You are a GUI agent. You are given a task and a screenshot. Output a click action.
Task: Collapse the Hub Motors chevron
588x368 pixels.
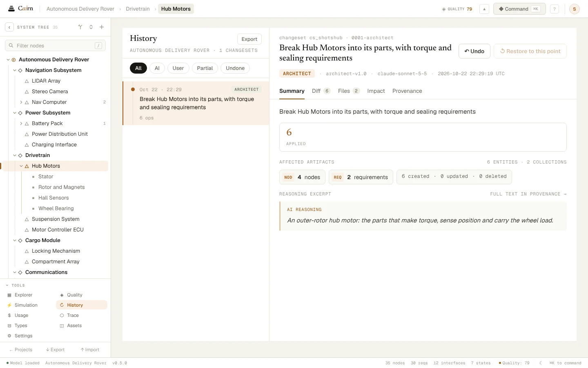point(21,166)
